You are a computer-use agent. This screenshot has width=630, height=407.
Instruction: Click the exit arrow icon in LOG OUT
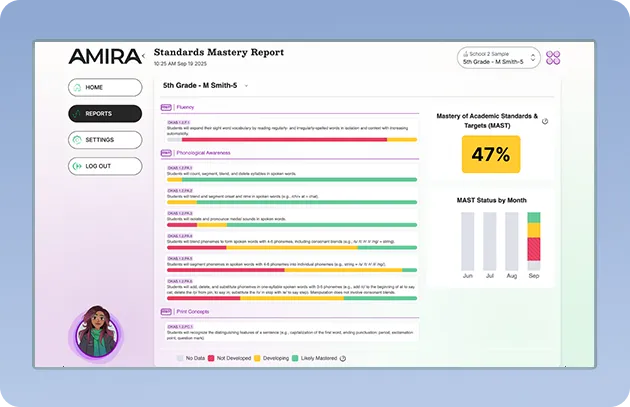[77, 166]
